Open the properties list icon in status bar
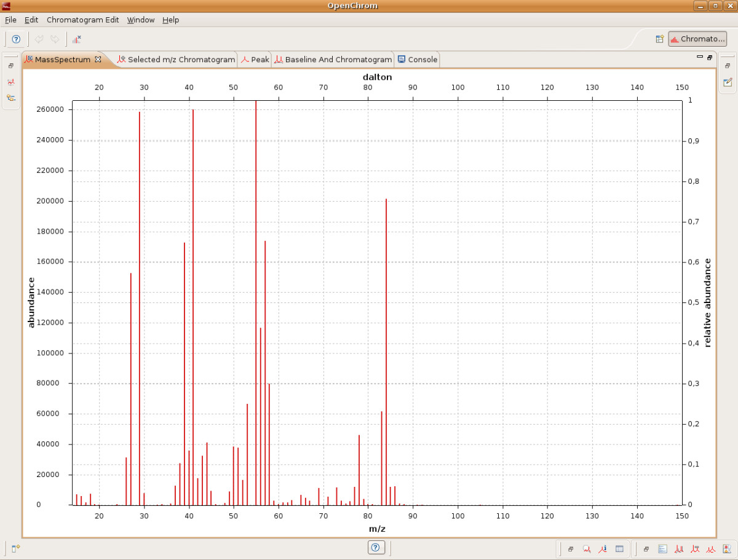 point(663,549)
